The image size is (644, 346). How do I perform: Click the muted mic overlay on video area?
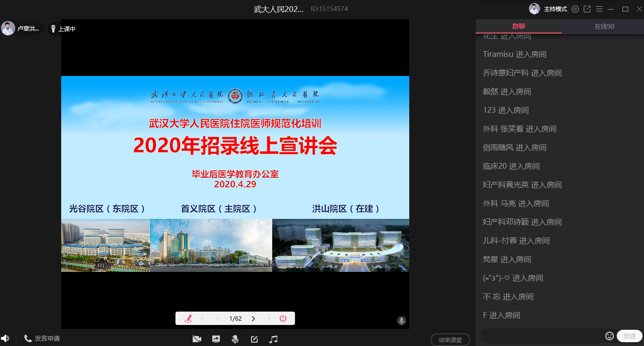coord(402,321)
